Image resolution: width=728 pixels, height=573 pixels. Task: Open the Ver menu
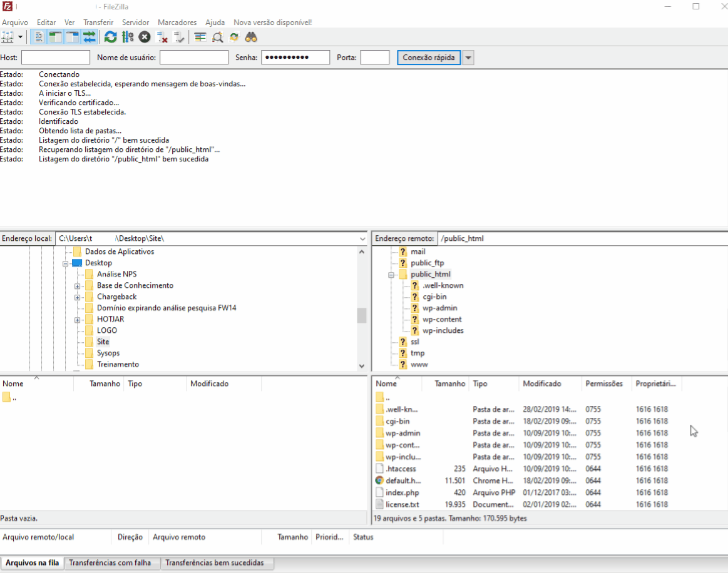[x=69, y=23]
